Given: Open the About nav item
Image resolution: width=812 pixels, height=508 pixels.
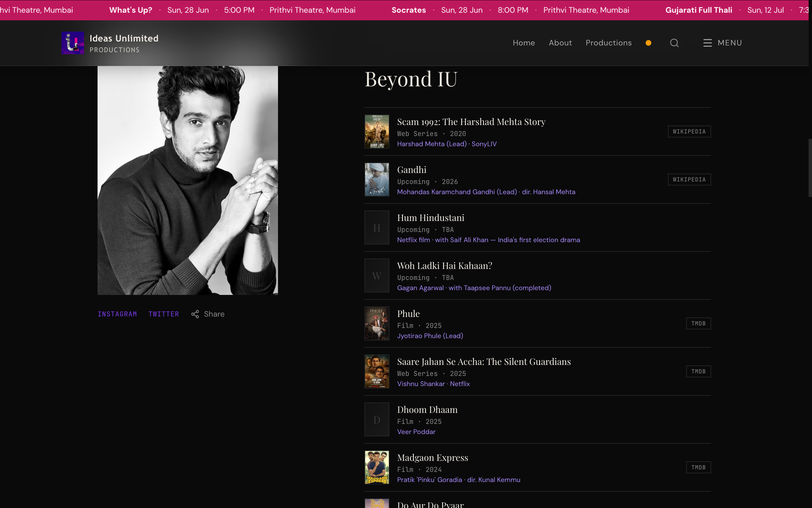Looking at the screenshot, I should click(560, 43).
